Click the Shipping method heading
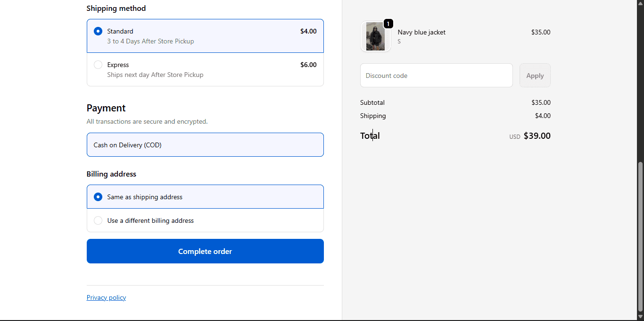The height and width of the screenshot is (321, 644). (x=116, y=8)
